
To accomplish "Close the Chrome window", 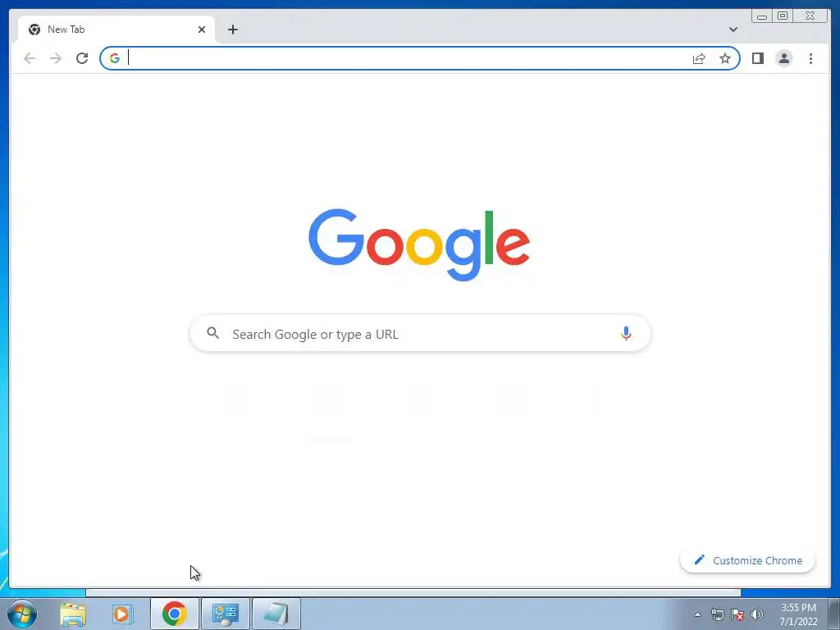I will [810, 16].
